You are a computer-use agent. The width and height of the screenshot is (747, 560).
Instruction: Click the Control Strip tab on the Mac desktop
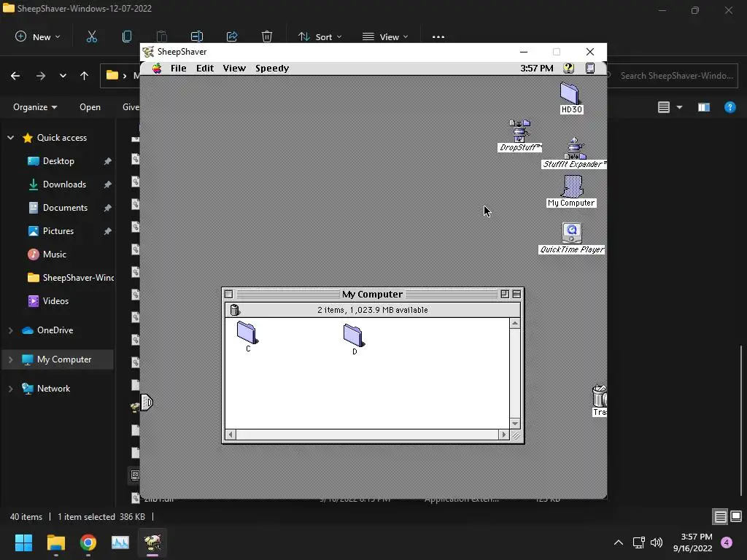tap(147, 402)
